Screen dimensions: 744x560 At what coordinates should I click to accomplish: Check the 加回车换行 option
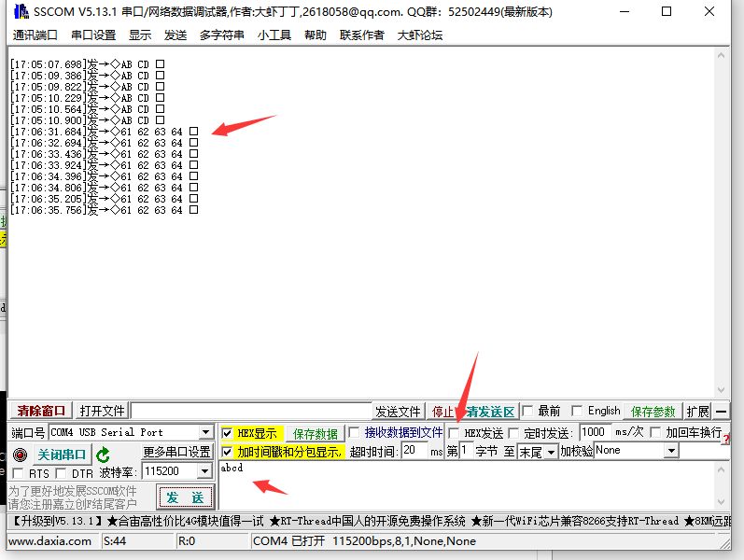pos(655,433)
